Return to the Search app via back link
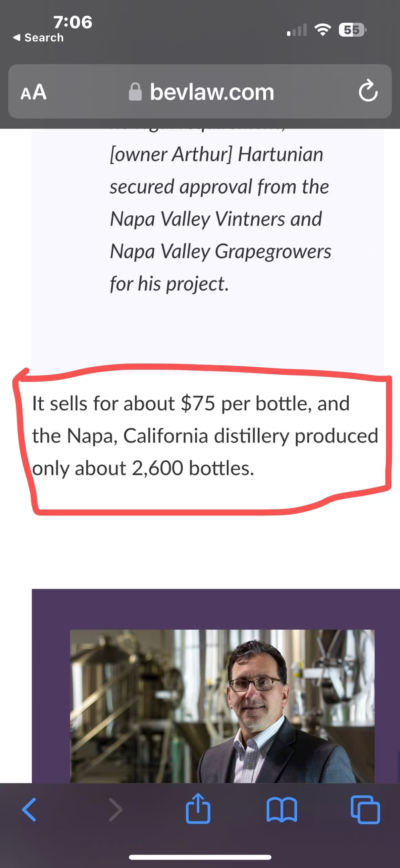The image size is (400, 868). click(x=39, y=38)
